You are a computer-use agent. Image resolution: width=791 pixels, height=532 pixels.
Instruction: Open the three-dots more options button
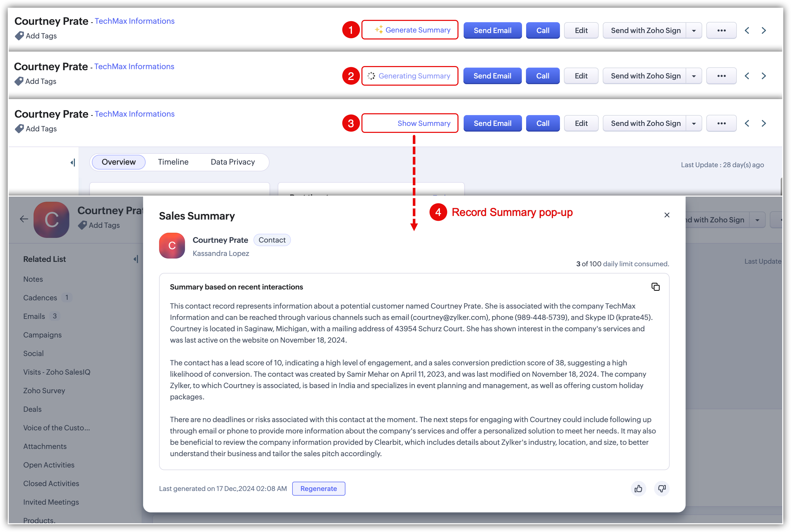tap(721, 30)
